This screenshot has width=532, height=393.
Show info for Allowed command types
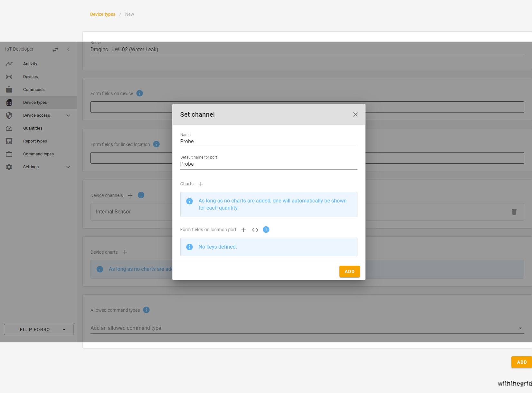[x=146, y=310]
